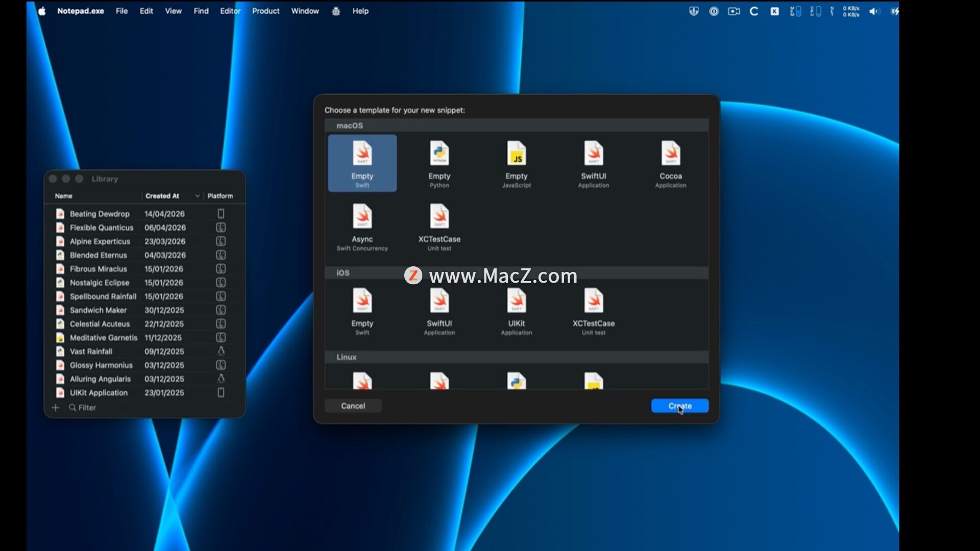Open the bug icon menu in menu bar

336,11
